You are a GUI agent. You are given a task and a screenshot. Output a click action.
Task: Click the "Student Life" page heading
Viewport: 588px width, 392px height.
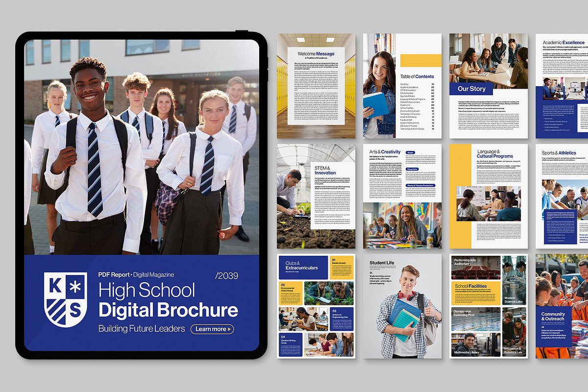pos(382,263)
